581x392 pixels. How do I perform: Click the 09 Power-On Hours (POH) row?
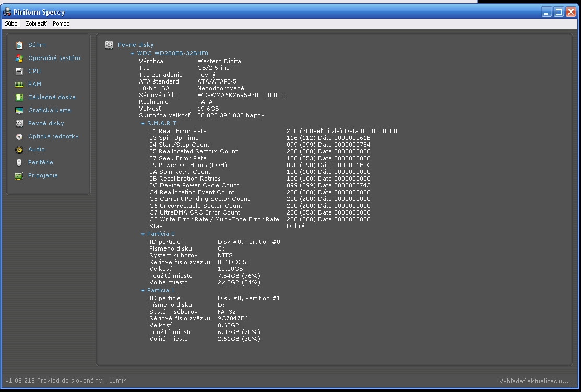click(x=260, y=165)
